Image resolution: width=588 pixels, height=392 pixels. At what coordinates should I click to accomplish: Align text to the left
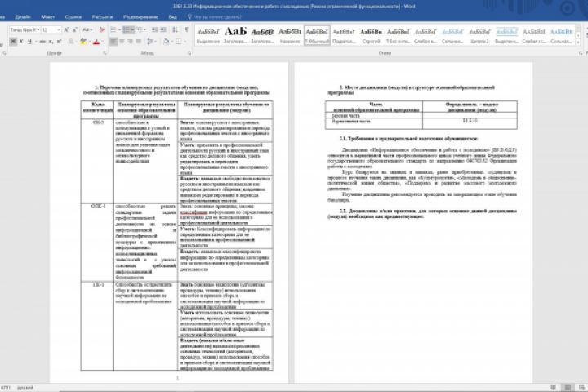pos(114,42)
